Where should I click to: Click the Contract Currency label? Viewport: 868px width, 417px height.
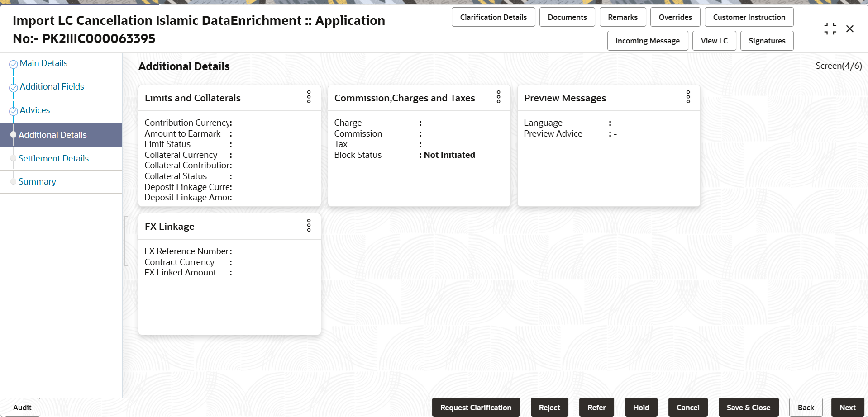pyautogui.click(x=179, y=262)
